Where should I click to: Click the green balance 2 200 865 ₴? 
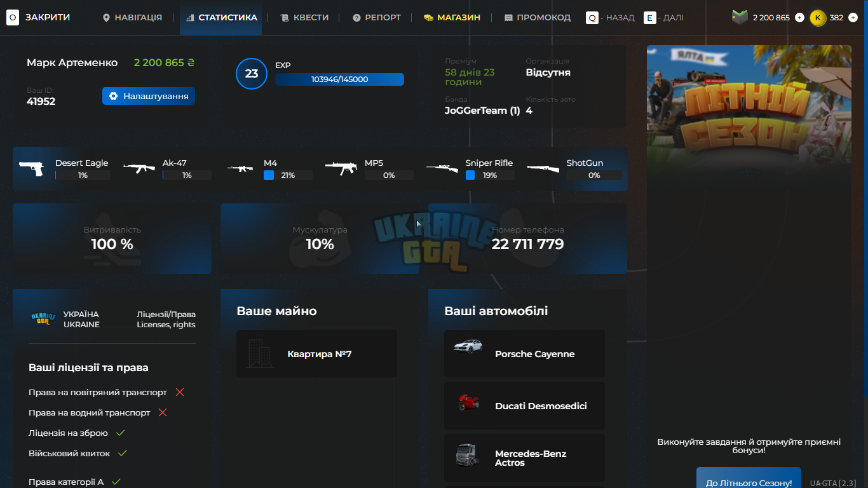[x=164, y=62]
